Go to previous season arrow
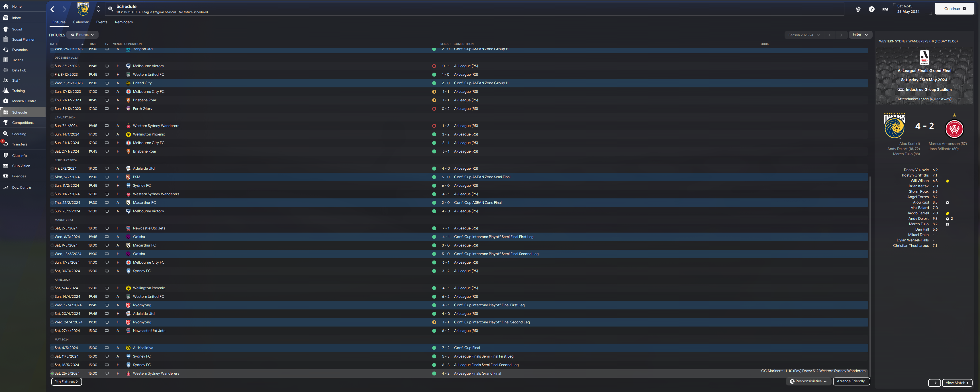The width and height of the screenshot is (980, 392). [x=830, y=35]
